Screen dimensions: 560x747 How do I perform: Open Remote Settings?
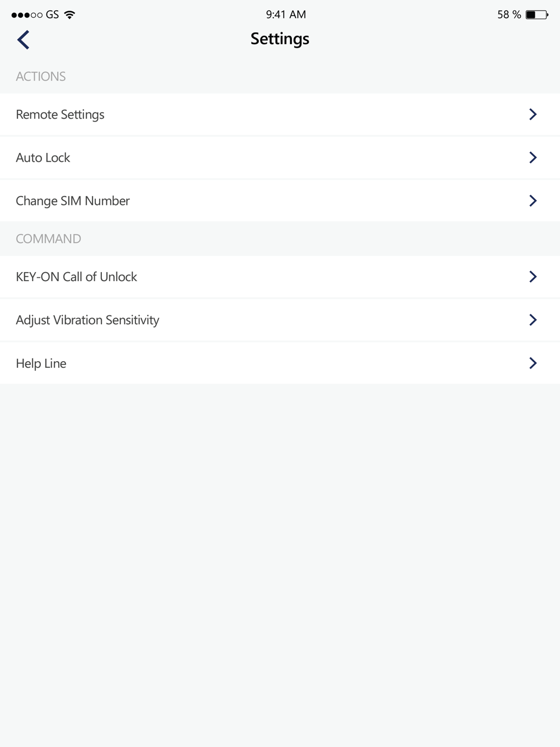pos(60,114)
